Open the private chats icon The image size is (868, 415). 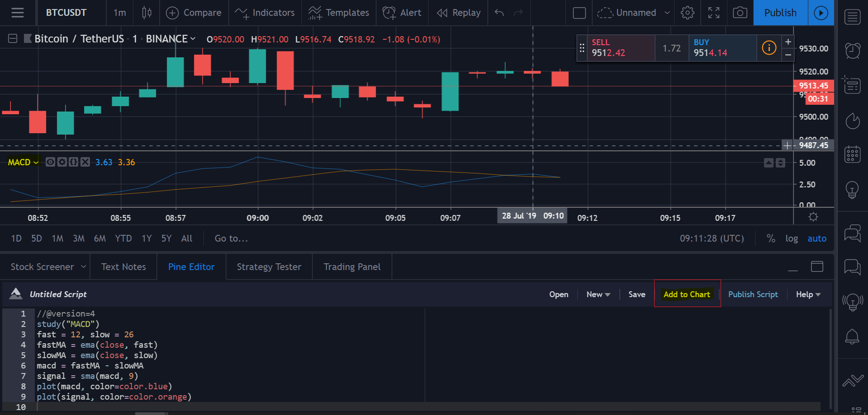pos(852,267)
